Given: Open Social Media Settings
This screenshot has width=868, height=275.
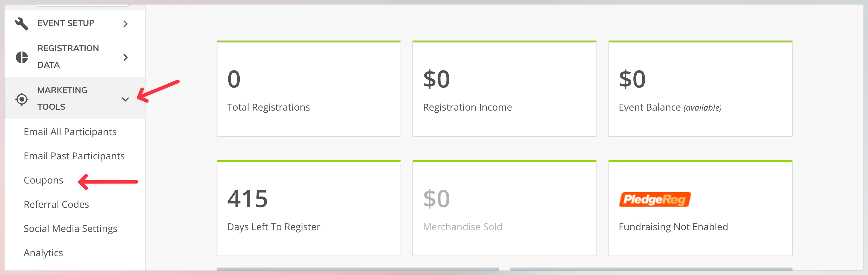Looking at the screenshot, I should (70, 229).
